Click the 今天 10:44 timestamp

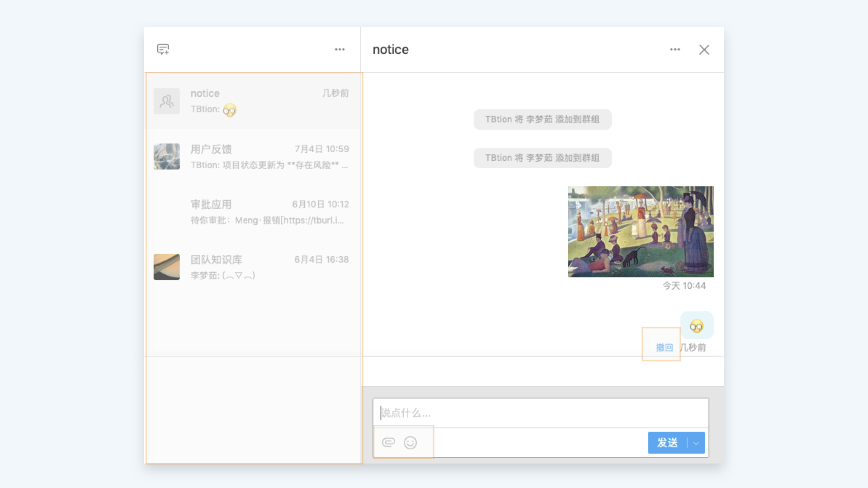coord(684,286)
